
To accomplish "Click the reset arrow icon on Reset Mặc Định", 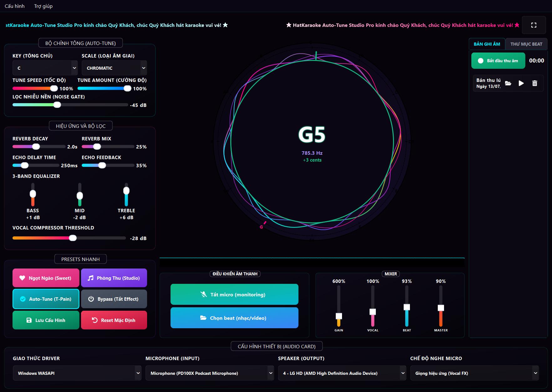I will (x=95, y=320).
